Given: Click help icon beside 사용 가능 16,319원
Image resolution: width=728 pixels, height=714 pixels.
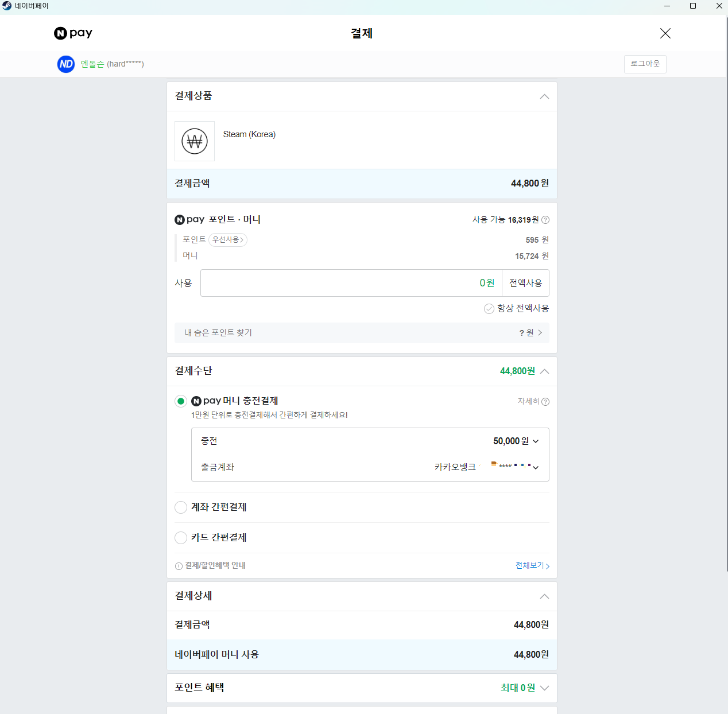Looking at the screenshot, I should [545, 220].
